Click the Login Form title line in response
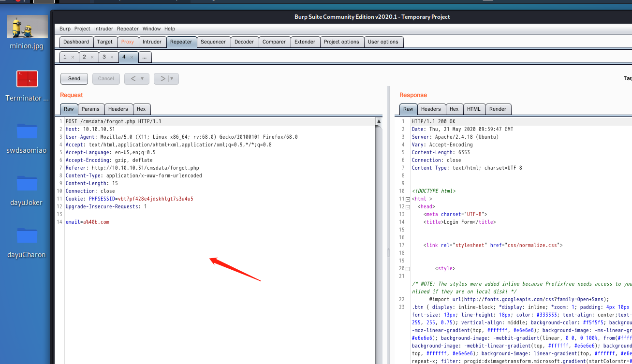 point(459,222)
